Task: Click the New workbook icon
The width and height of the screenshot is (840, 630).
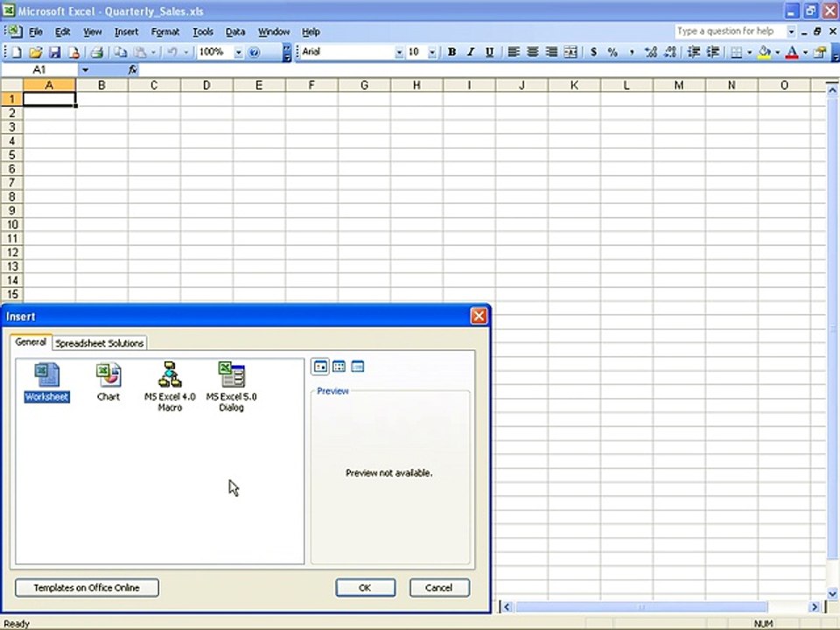Action: click(16, 52)
